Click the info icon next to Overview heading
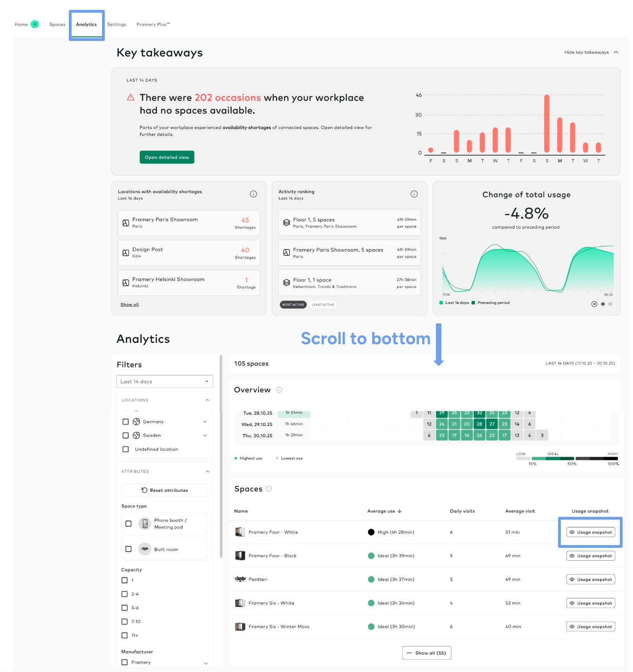This screenshot has width=633, height=672. [x=279, y=390]
